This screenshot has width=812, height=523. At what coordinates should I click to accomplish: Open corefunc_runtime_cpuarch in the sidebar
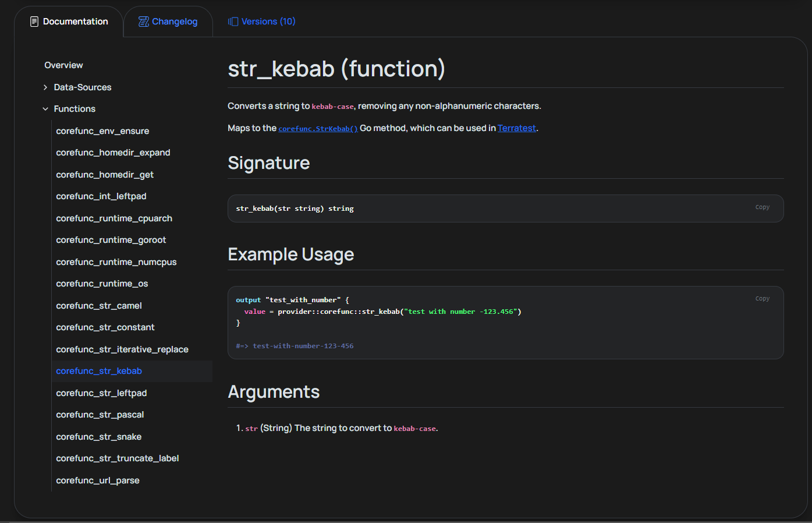(x=114, y=218)
